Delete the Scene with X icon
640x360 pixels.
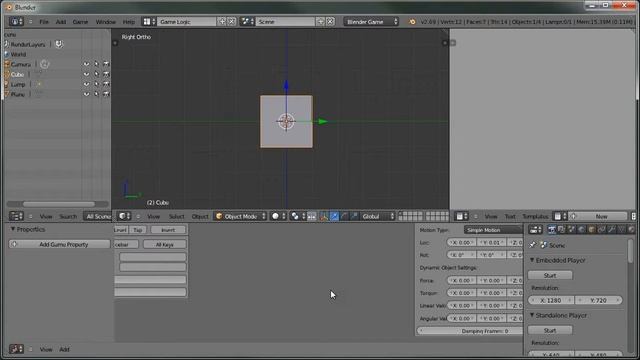pos(330,22)
